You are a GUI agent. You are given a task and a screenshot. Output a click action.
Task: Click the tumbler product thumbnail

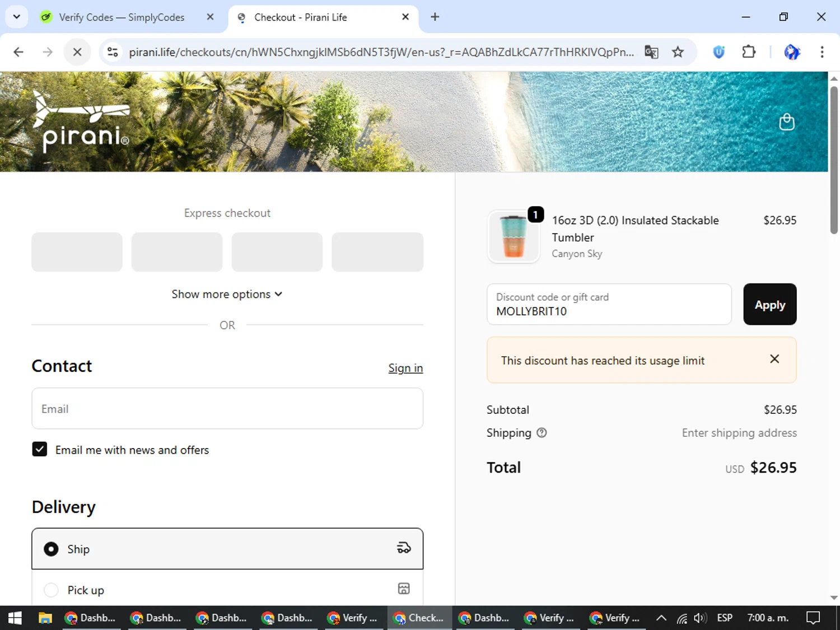tap(514, 236)
